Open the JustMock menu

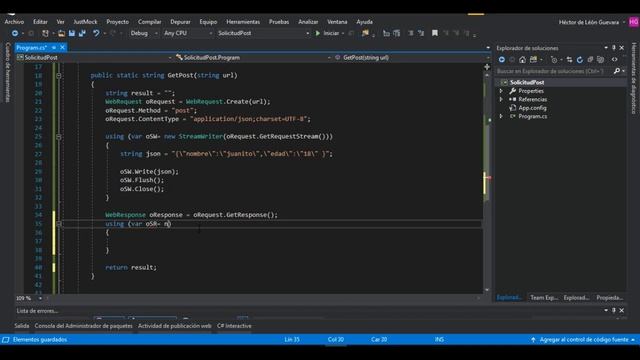point(85,22)
